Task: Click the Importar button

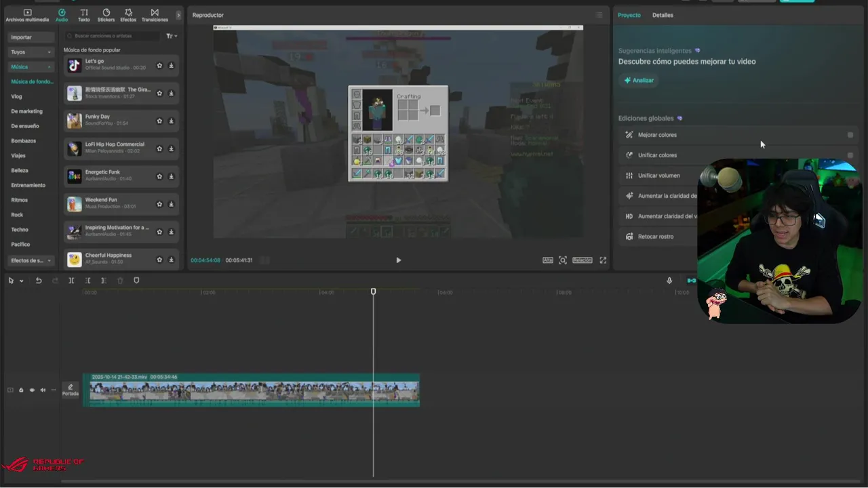Action: point(31,37)
